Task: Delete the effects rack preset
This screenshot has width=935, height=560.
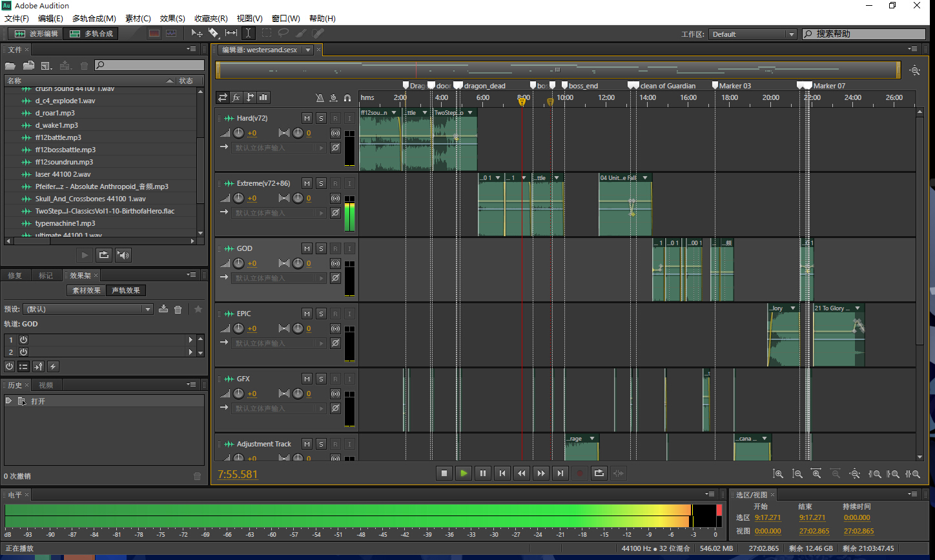Action: pyautogui.click(x=178, y=309)
